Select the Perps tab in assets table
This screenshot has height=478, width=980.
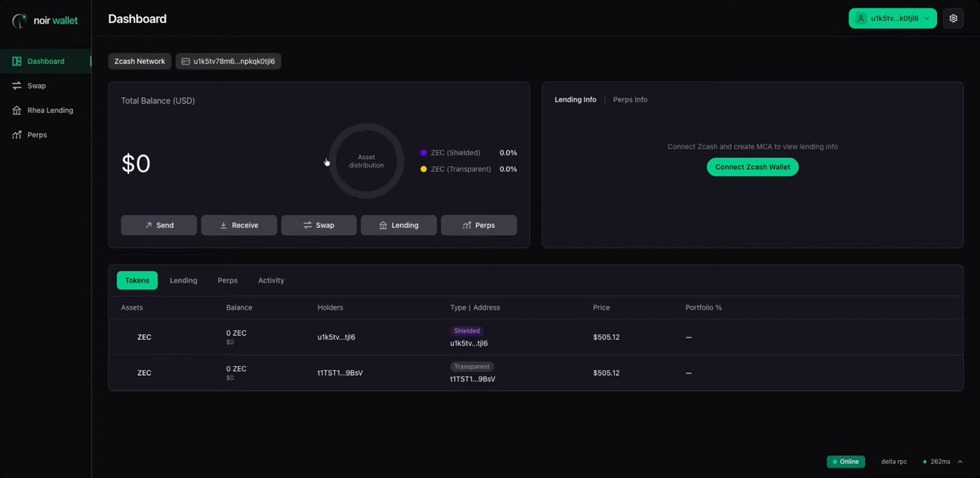point(228,280)
